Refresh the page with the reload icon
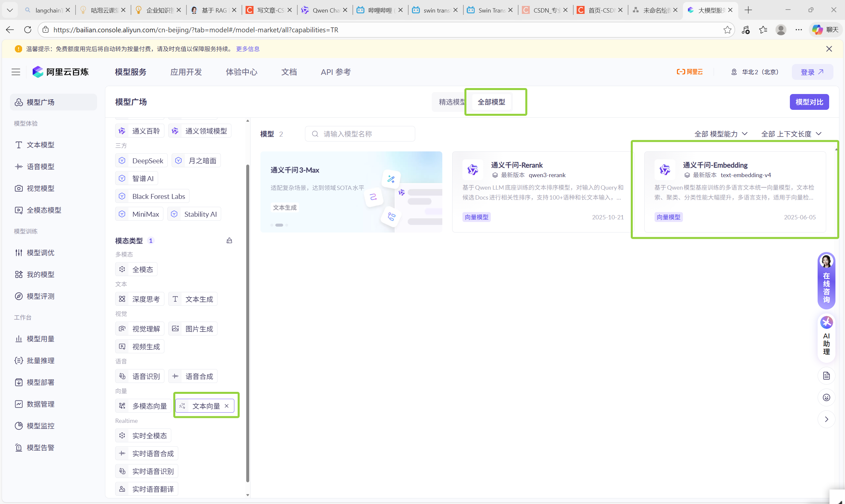Image resolution: width=845 pixels, height=504 pixels. tap(28, 30)
